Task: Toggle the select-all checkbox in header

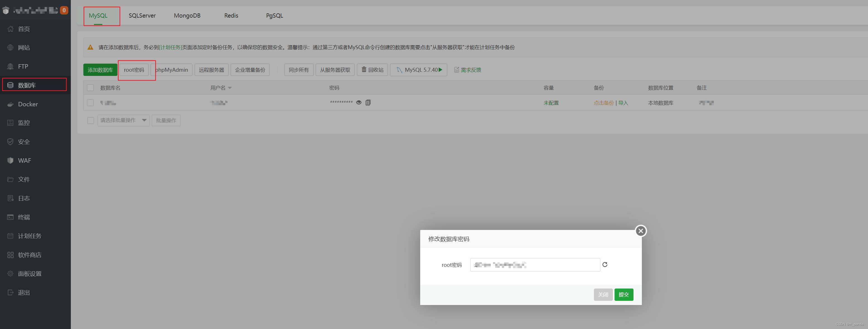Action: (x=90, y=88)
